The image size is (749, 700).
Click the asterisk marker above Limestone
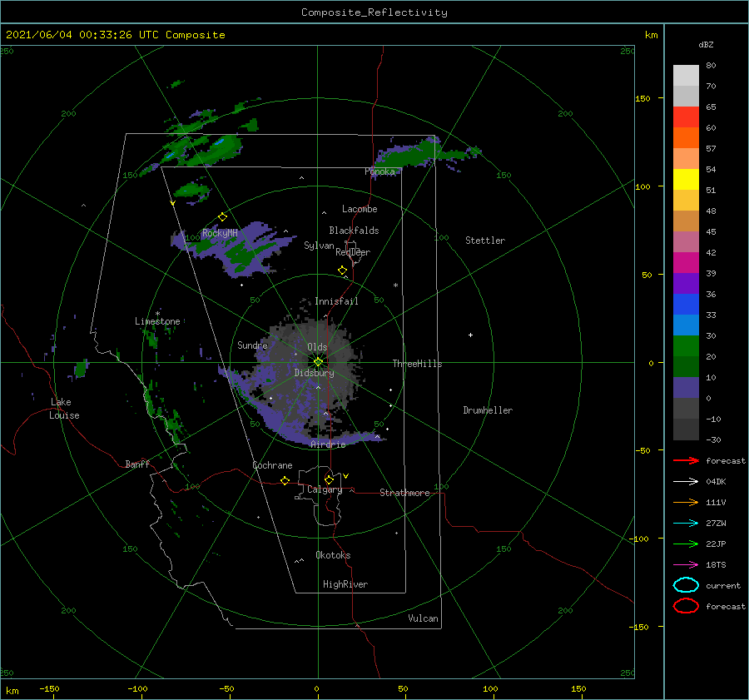point(157,314)
